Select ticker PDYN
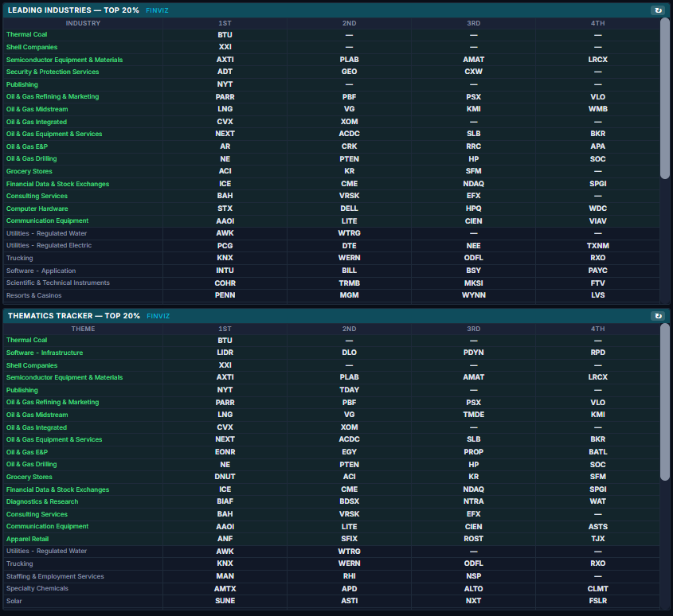673x616 pixels. (473, 353)
